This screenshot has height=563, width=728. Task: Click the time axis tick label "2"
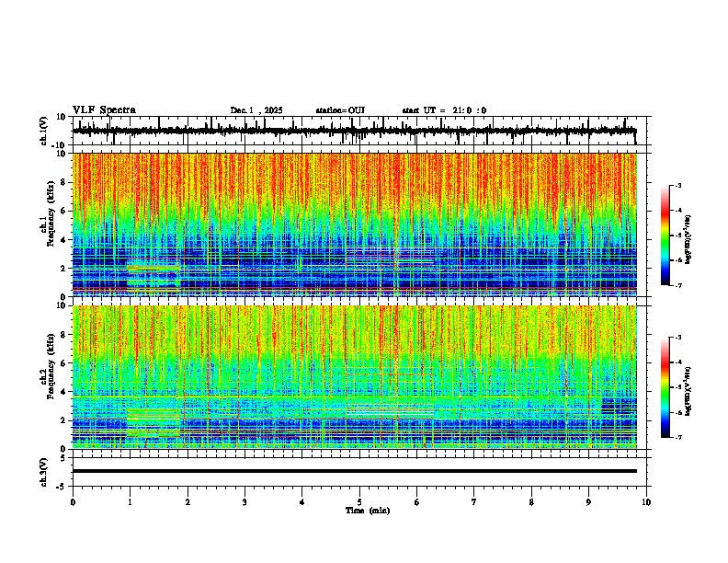pos(188,502)
